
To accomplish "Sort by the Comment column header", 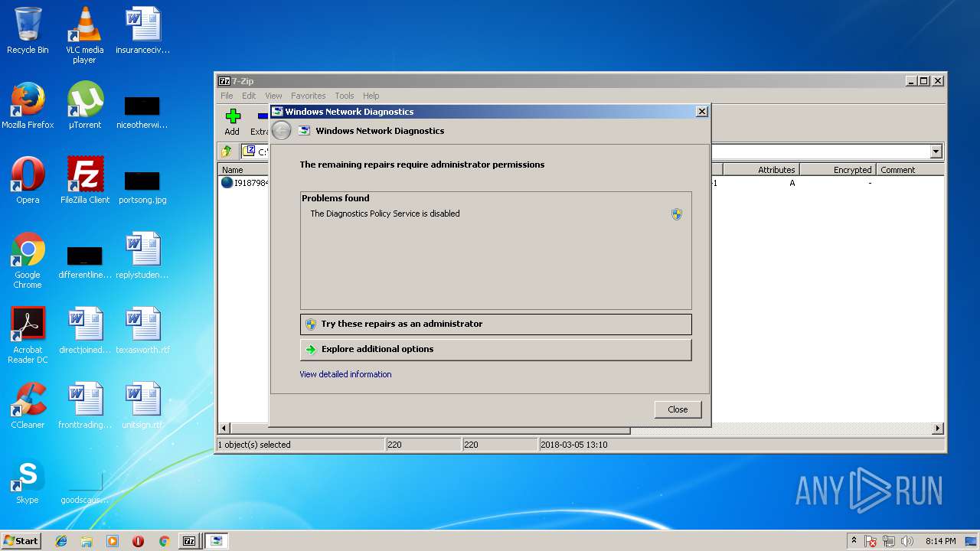I will coord(910,170).
